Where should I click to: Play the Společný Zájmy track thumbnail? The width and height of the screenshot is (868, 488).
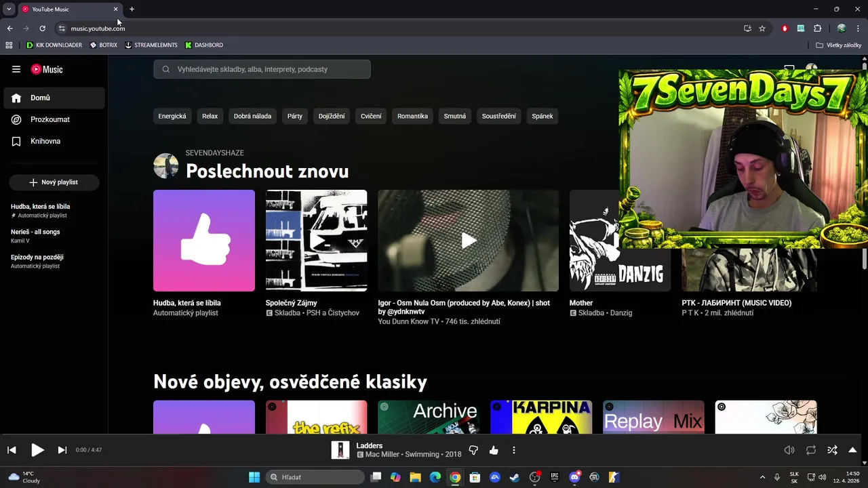click(x=317, y=241)
